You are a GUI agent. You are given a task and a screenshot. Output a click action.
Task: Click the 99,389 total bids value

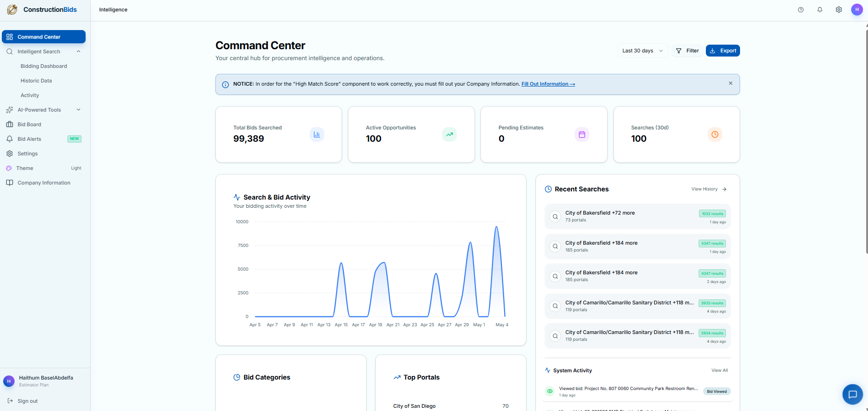point(249,139)
